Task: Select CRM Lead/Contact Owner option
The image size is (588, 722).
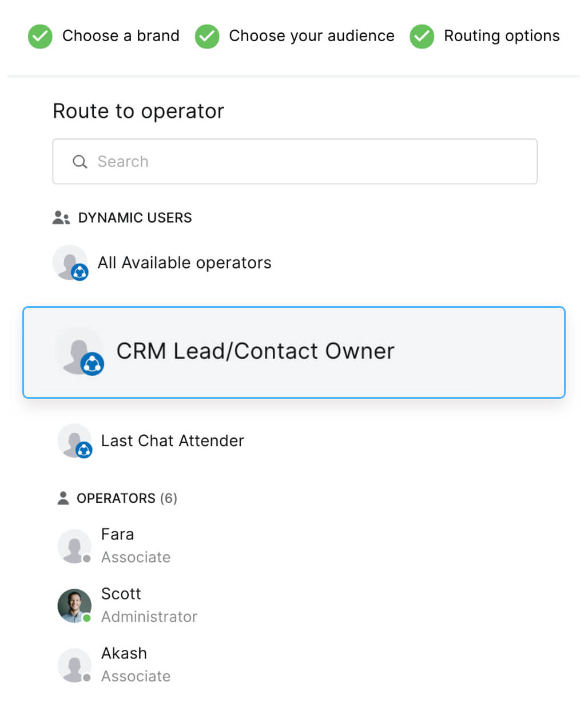Action: pyautogui.click(x=255, y=351)
